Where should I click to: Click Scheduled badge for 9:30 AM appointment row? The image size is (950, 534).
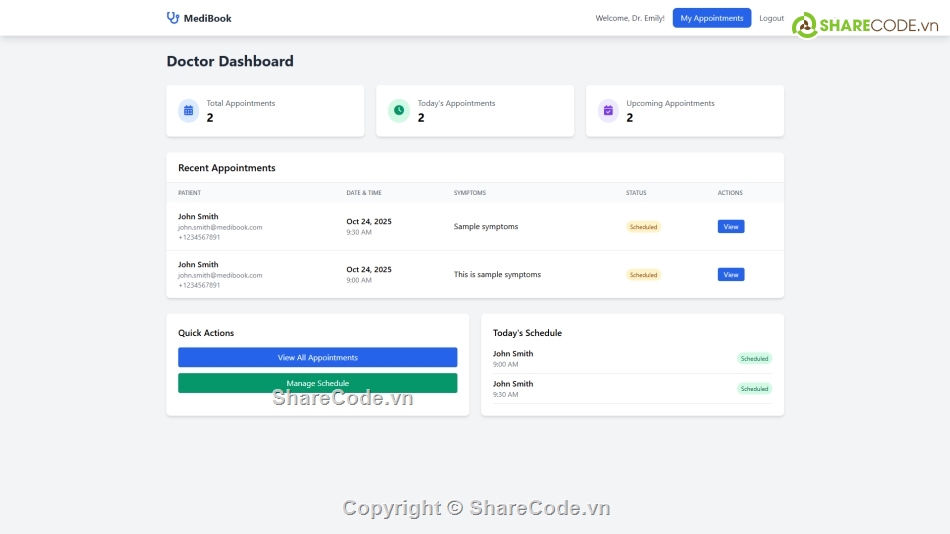tap(643, 227)
